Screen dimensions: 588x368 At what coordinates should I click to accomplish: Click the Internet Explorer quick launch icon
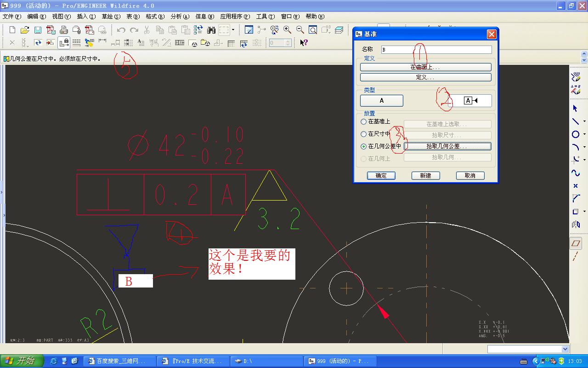[54, 361]
